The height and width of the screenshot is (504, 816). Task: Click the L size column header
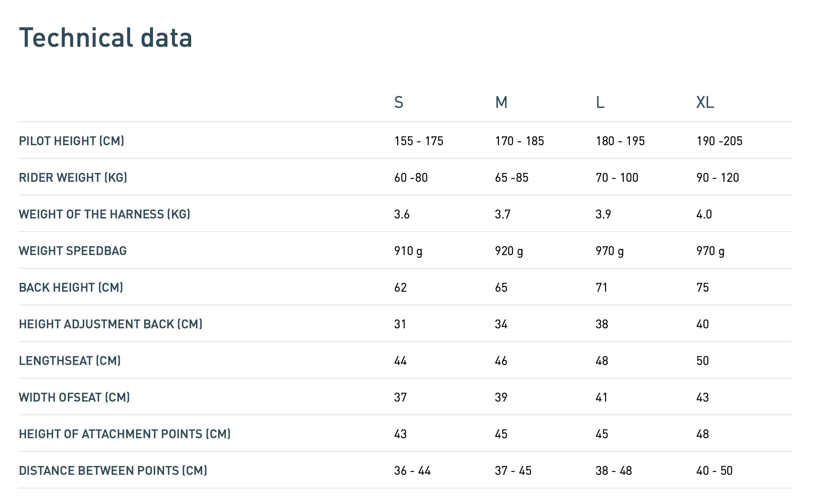(600, 102)
